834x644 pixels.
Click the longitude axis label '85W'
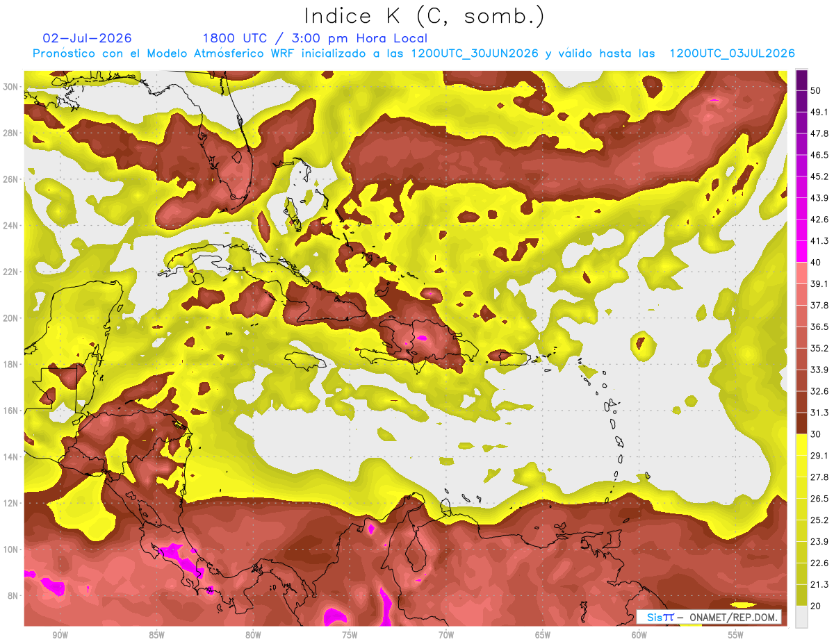pyautogui.click(x=156, y=635)
